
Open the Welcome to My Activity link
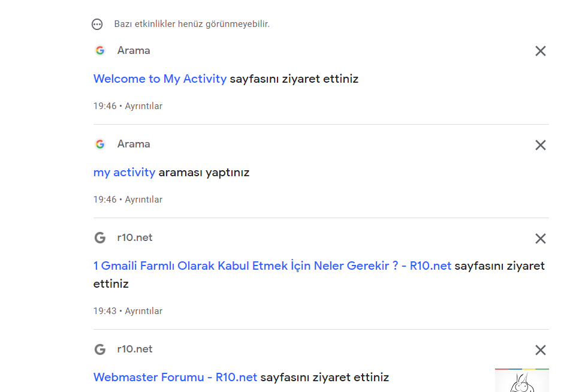(x=160, y=79)
